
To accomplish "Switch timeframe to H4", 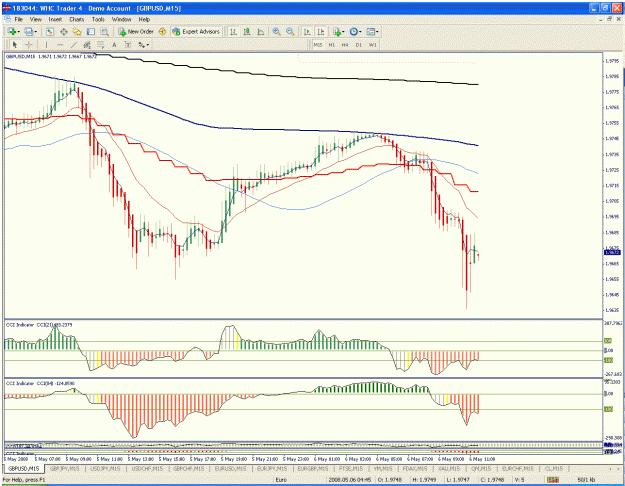I will pos(345,45).
